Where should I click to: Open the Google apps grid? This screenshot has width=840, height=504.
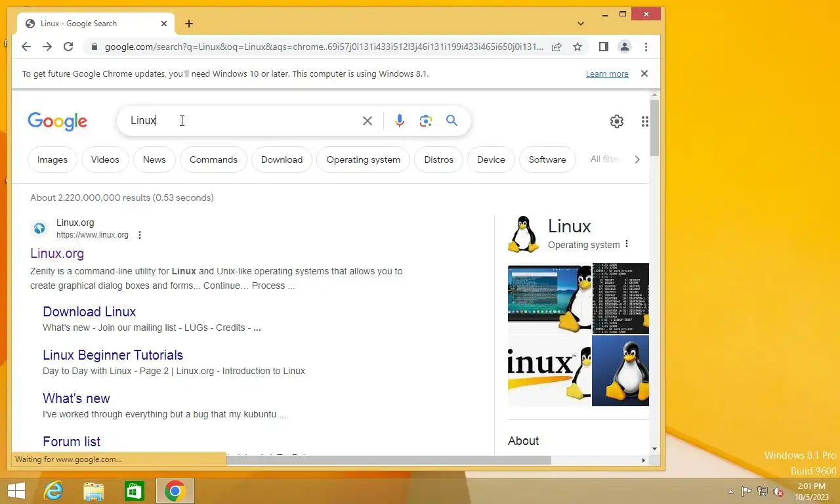pyautogui.click(x=645, y=121)
